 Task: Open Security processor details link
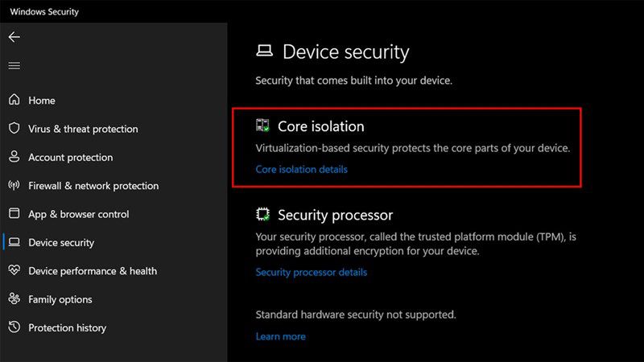312,272
